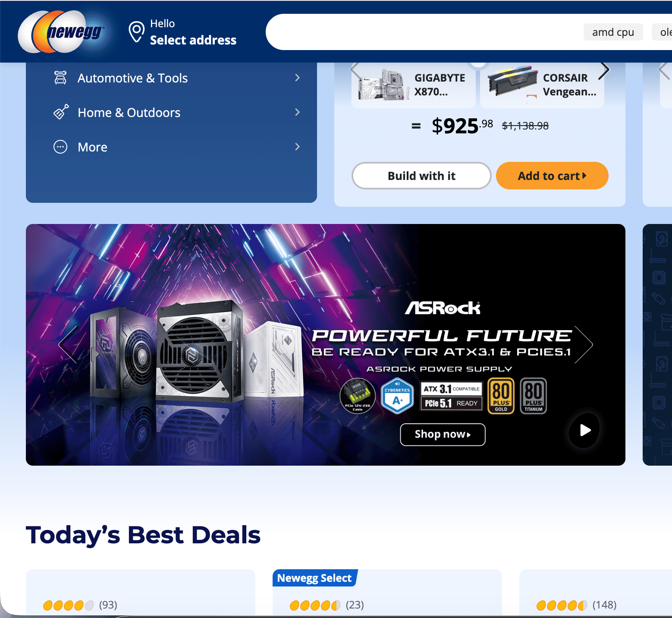Click Shop now on ASRock banner
The image size is (672, 618).
click(443, 434)
